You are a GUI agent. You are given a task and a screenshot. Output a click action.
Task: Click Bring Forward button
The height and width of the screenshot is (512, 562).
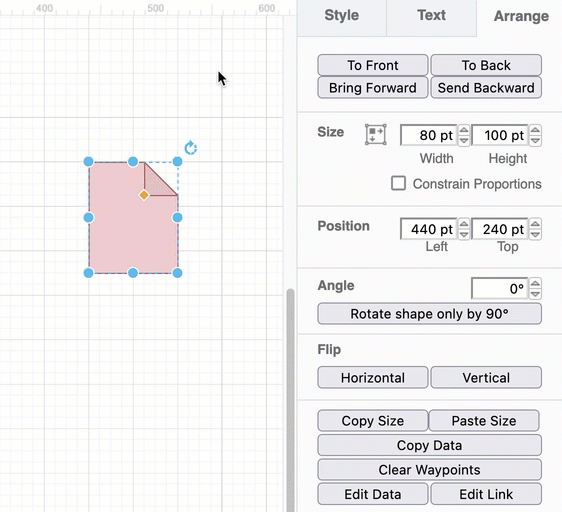(x=373, y=87)
